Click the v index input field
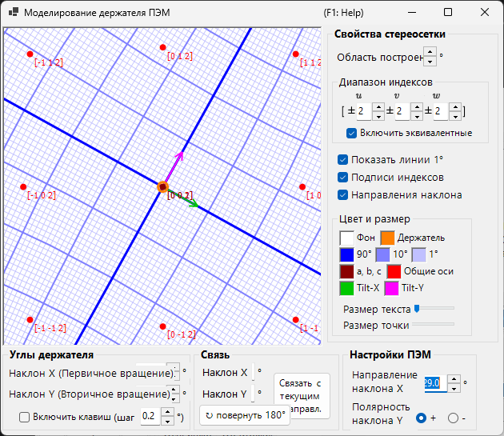Image resolution: width=504 pixels, height=436 pixels. coord(402,111)
